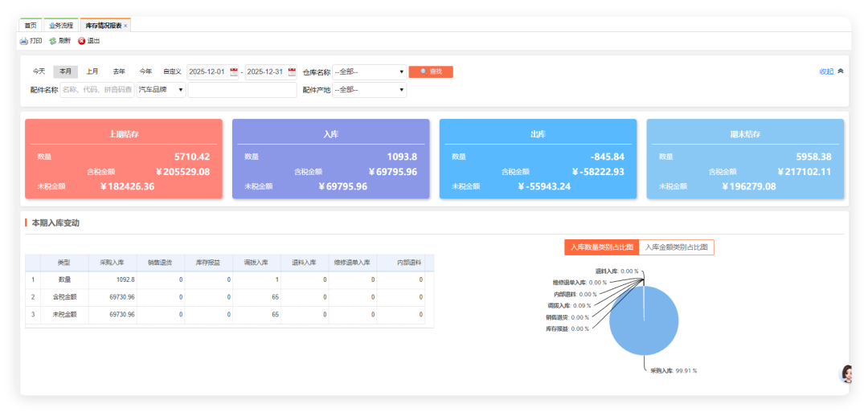
Task: Click the 采购入库 column header
Action: coord(113,263)
